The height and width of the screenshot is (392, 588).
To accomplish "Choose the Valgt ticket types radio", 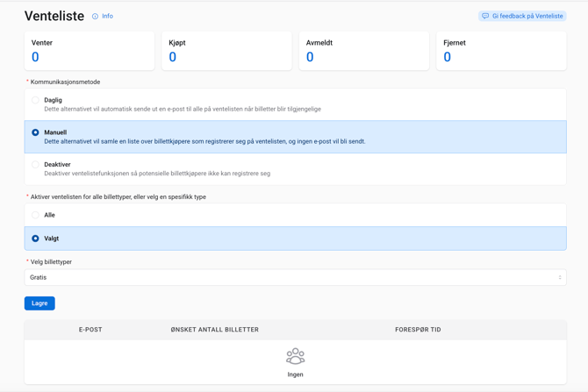I will pyautogui.click(x=35, y=239).
